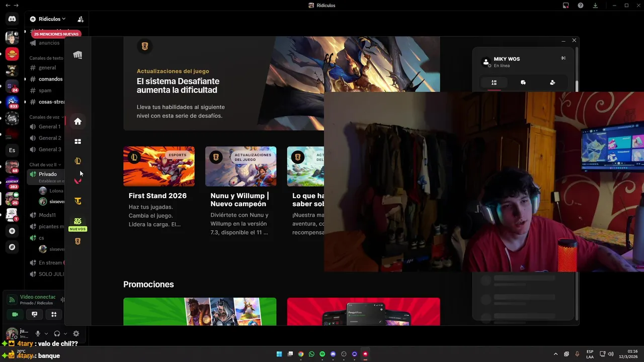Open 'First Stand 2026' esports card

click(x=159, y=188)
